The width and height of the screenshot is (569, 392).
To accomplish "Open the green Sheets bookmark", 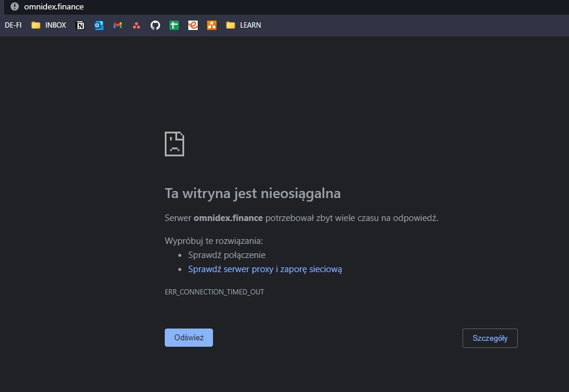I will coord(174,25).
